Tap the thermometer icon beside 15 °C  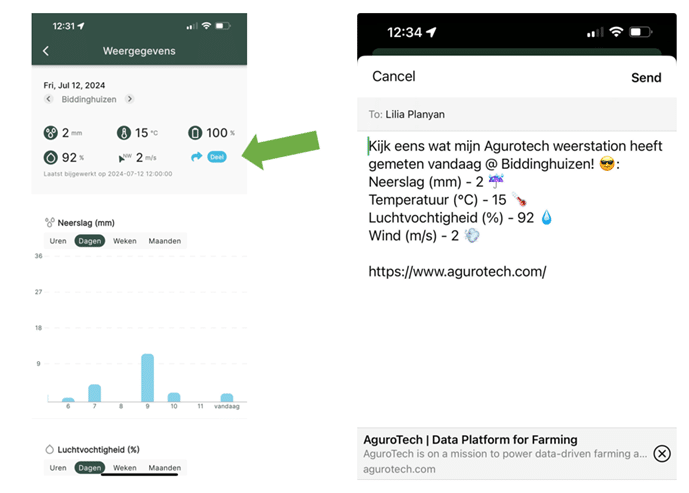tap(124, 133)
